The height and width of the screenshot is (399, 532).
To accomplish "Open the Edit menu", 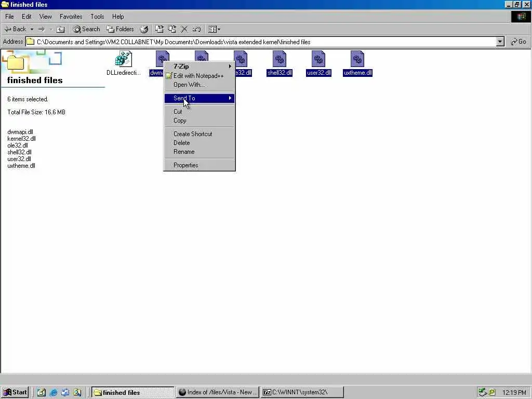I will [26, 16].
